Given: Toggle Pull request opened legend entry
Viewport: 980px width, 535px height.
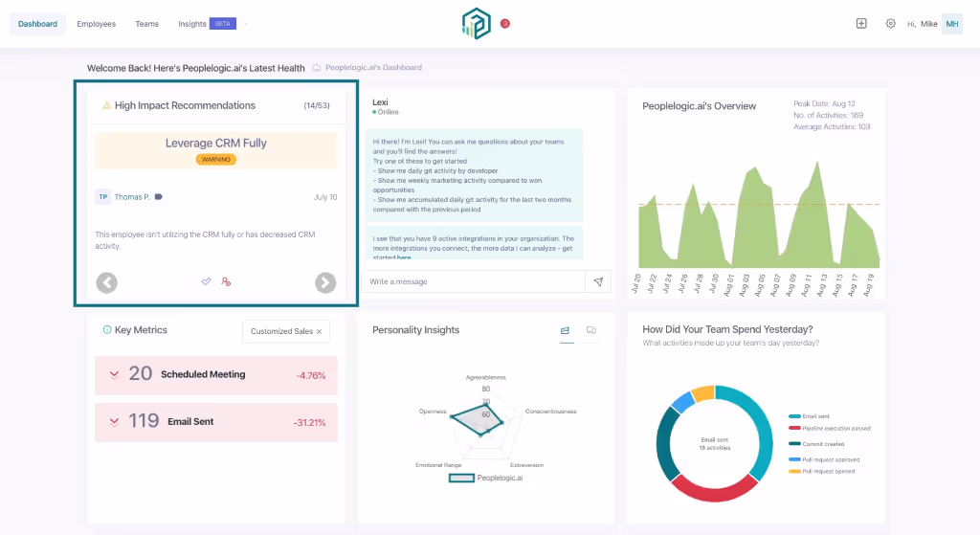Looking at the screenshot, I should click(x=822, y=472).
